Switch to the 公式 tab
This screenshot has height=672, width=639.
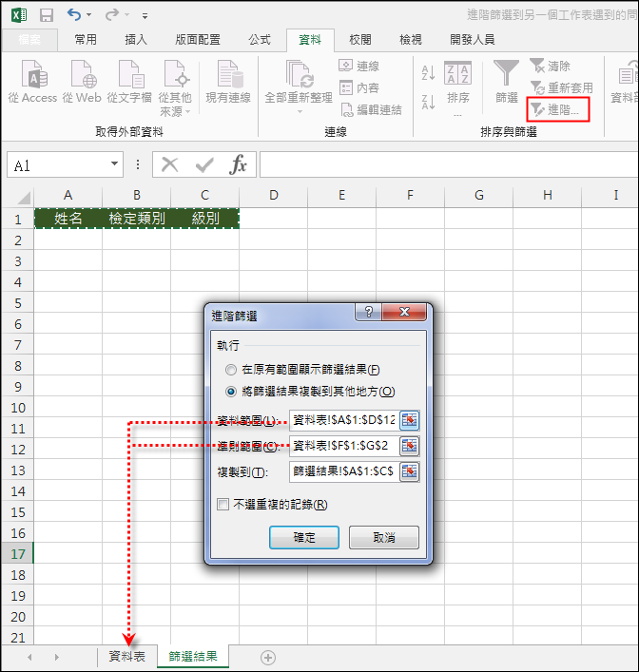[260, 40]
